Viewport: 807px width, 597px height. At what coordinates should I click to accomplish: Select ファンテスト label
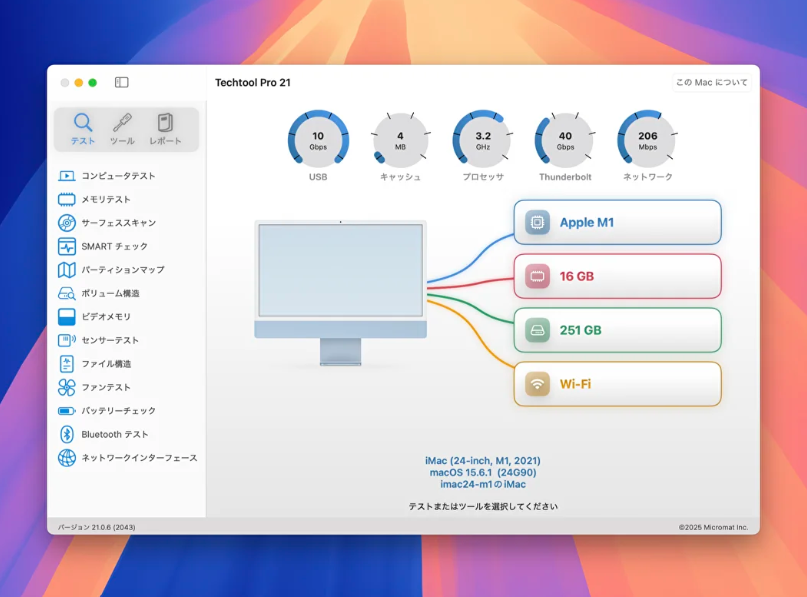pyautogui.click(x=106, y=388)
